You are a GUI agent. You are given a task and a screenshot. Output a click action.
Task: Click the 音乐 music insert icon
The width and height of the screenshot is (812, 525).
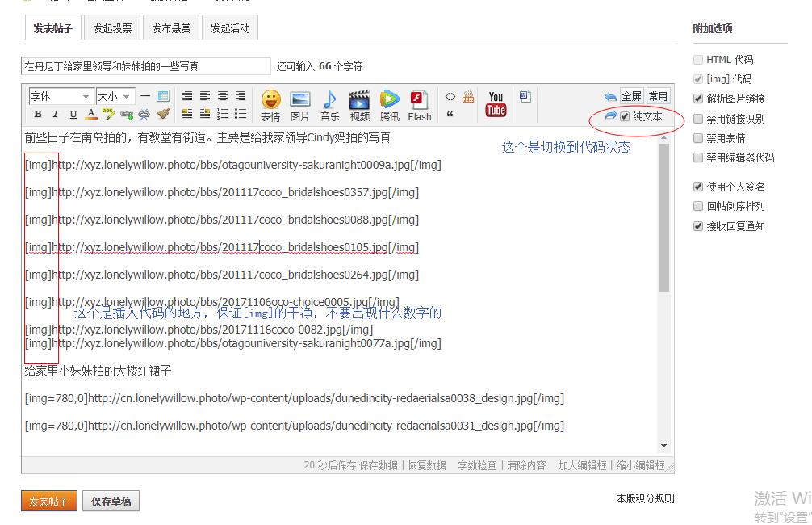click(x=329, y=105)
